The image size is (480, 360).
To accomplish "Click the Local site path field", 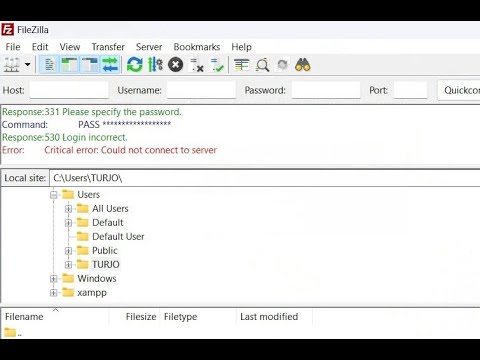I will (265, 178).
